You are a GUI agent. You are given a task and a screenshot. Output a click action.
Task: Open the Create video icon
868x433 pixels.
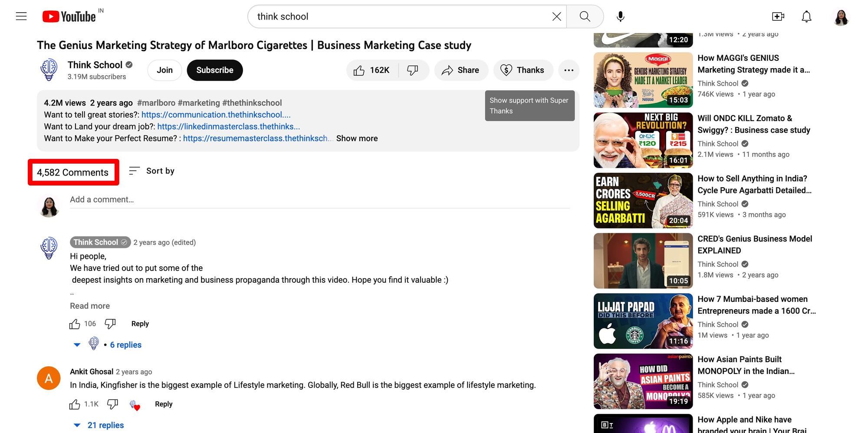click(778, 17)
